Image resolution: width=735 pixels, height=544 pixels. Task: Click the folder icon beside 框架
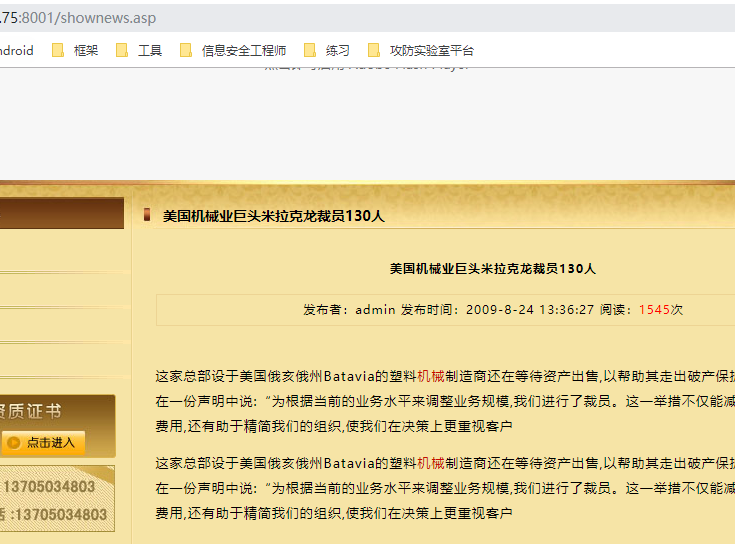[58, 50]
